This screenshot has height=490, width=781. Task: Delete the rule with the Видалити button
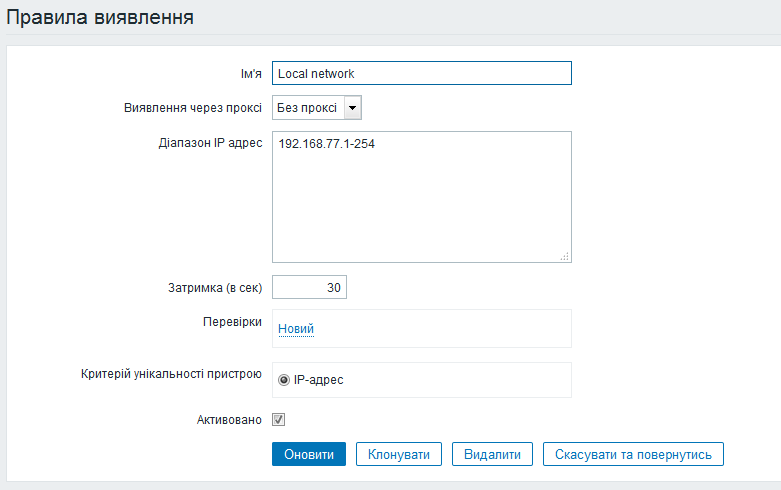[492, 454]
